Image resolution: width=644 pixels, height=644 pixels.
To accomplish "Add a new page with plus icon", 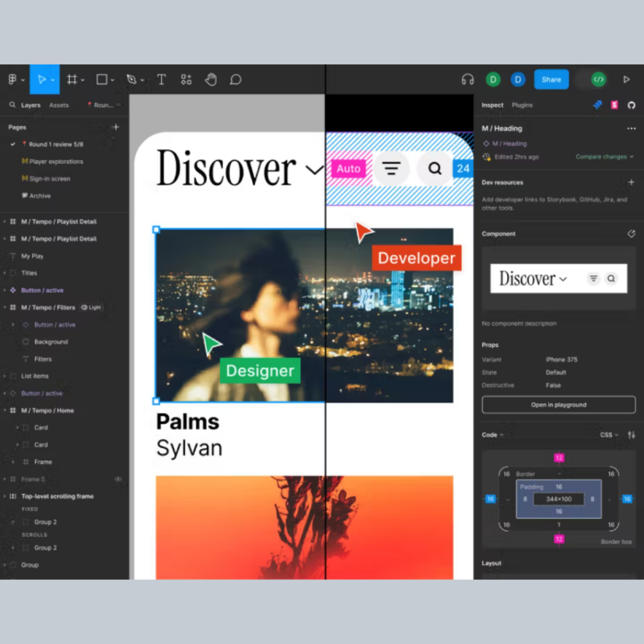I will pyautogui.click(x=116, y=127).
